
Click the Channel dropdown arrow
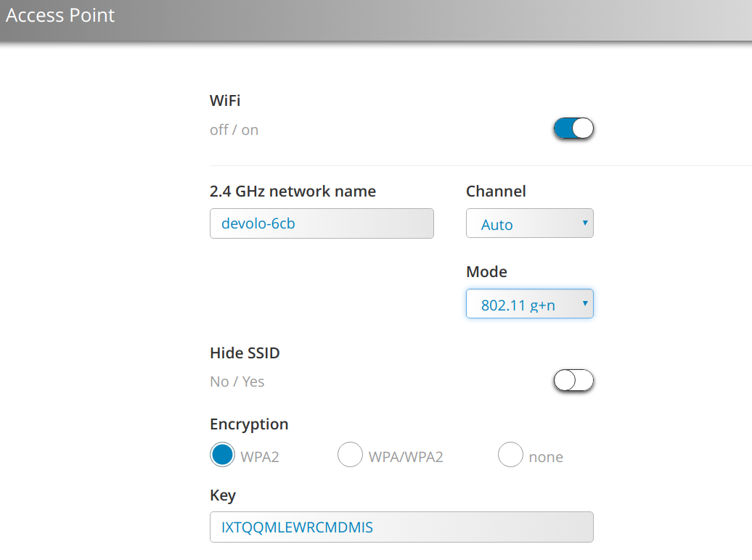585,223
